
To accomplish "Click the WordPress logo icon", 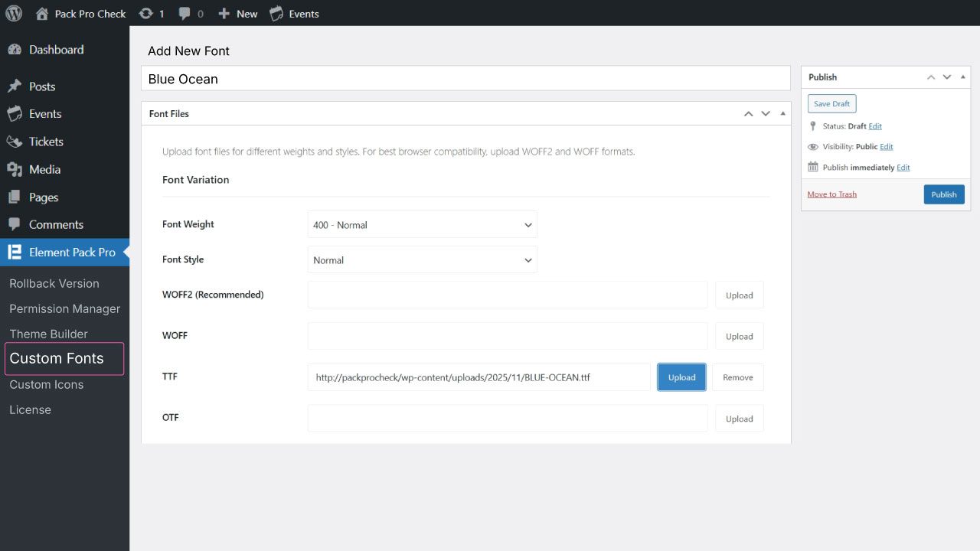I will [x=14, y=13].
